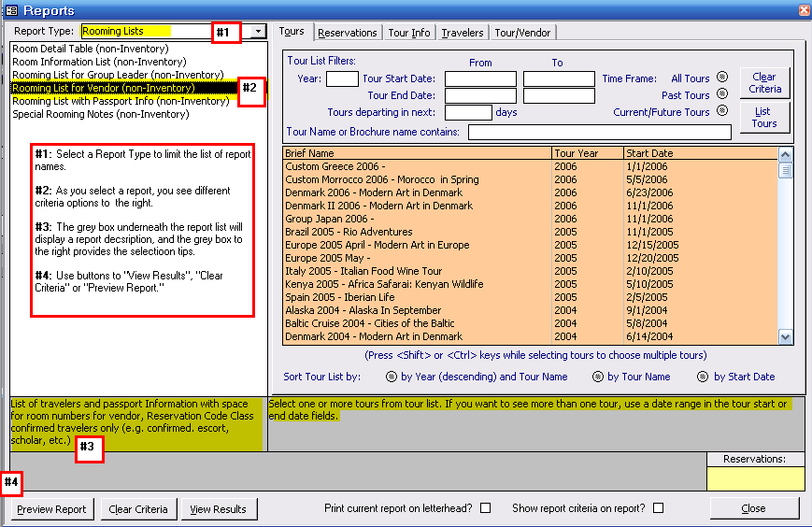Select Special Rooming Notes report
This screenshot has width=812, height=527.
(101, 114)
